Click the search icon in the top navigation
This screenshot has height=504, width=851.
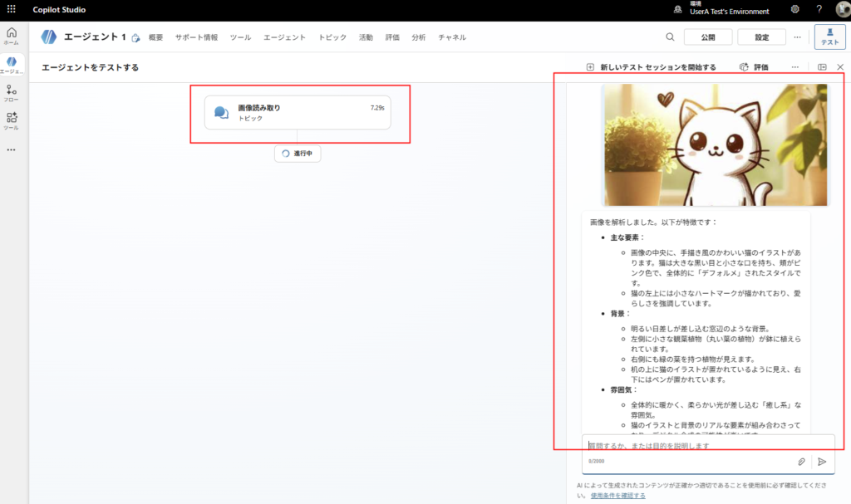(x=670, y=37)
